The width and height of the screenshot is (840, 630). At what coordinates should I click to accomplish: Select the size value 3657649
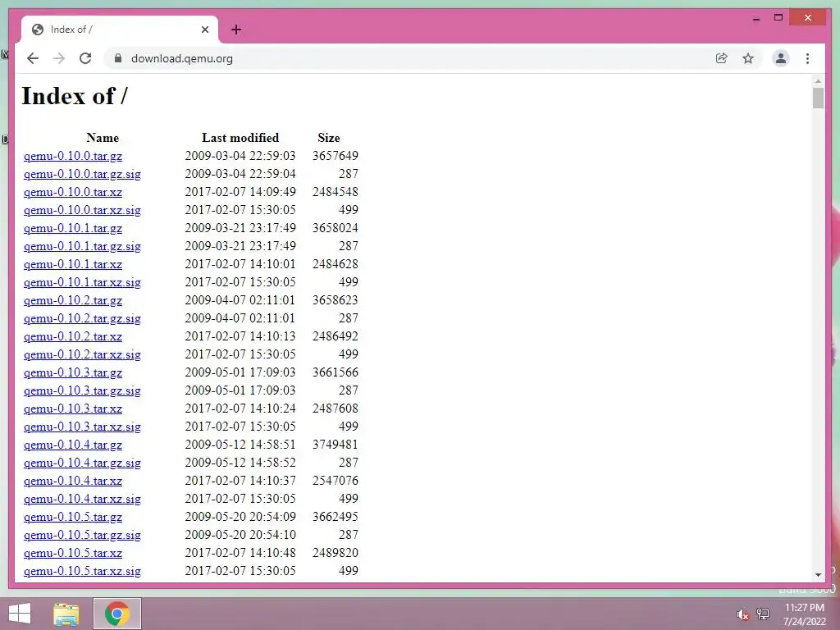[x=336, y=155]
